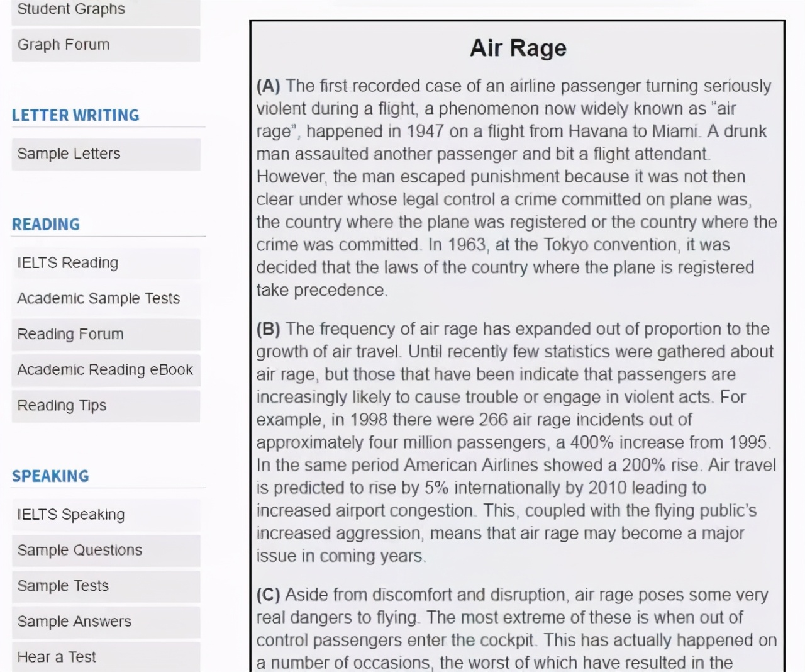View Reading Tips
The image size is (805, 672).
click(x=106, y=406)
